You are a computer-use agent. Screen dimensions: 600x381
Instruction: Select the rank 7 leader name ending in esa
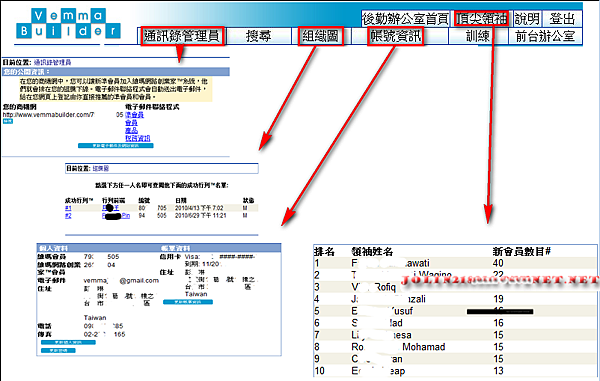381,335
